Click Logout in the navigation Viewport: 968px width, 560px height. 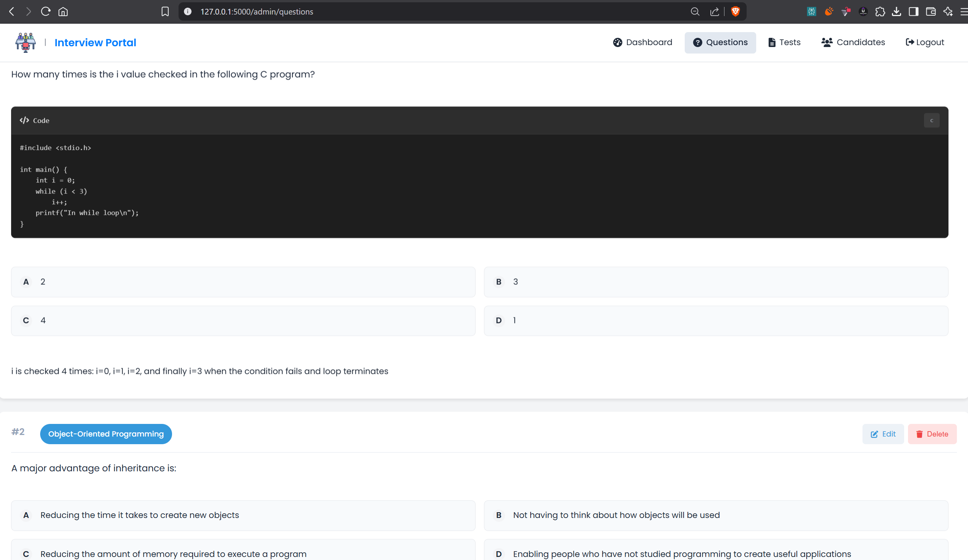925,42
